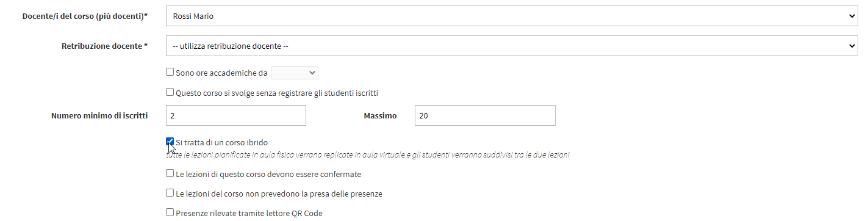
Task: Tick the course without registering students checkbox
Action: coord(170,93)
